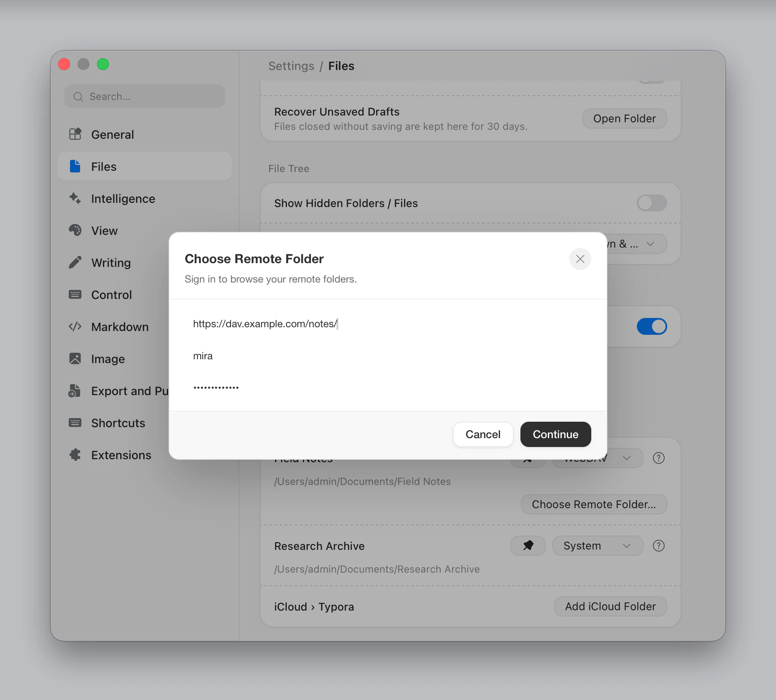Go to Control settings section
This screenshot has height=700, width=776.
[113, 294]
